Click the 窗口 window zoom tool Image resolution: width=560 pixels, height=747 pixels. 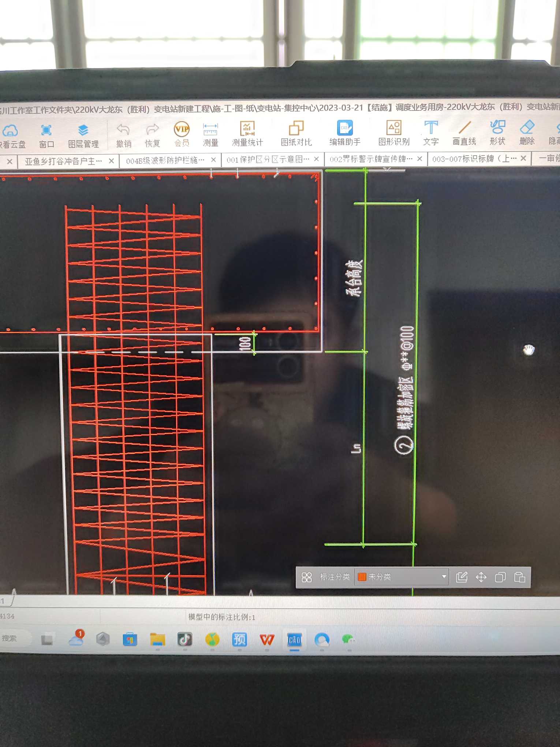click(x=46, y=136)
